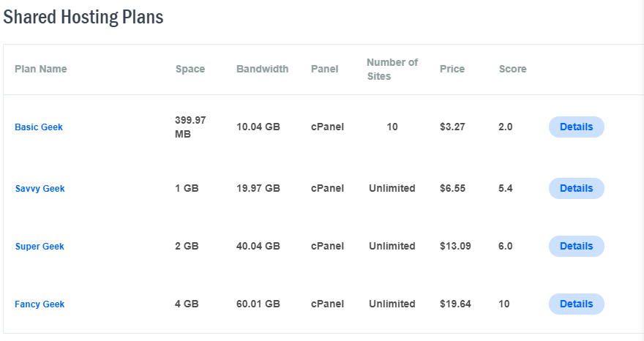Click the Number of Sites header

[x=392, y=70]
